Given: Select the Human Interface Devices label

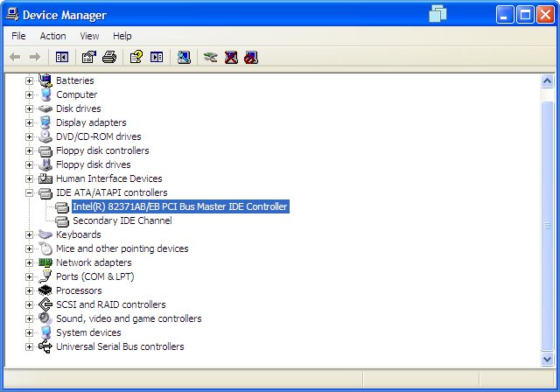Looking at the screenshot, I should coord(108,178).
